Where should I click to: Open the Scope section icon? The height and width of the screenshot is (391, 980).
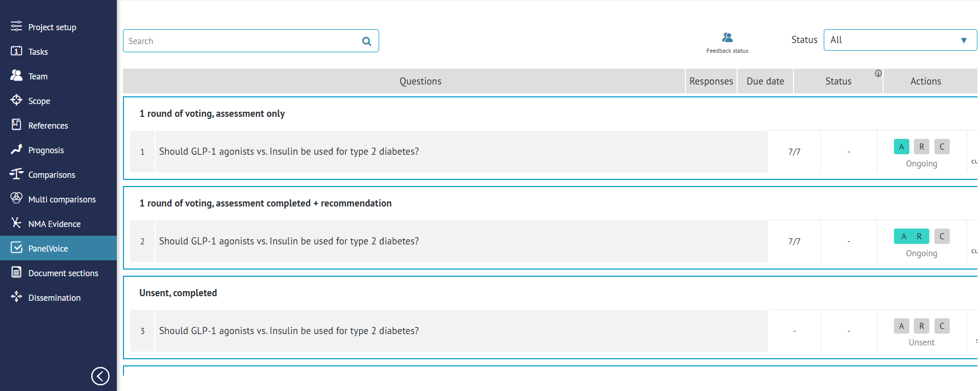tap(16, 100)
